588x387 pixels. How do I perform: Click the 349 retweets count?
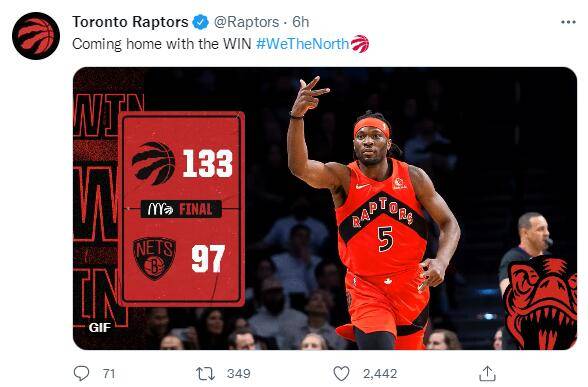[x=238, y=374]
